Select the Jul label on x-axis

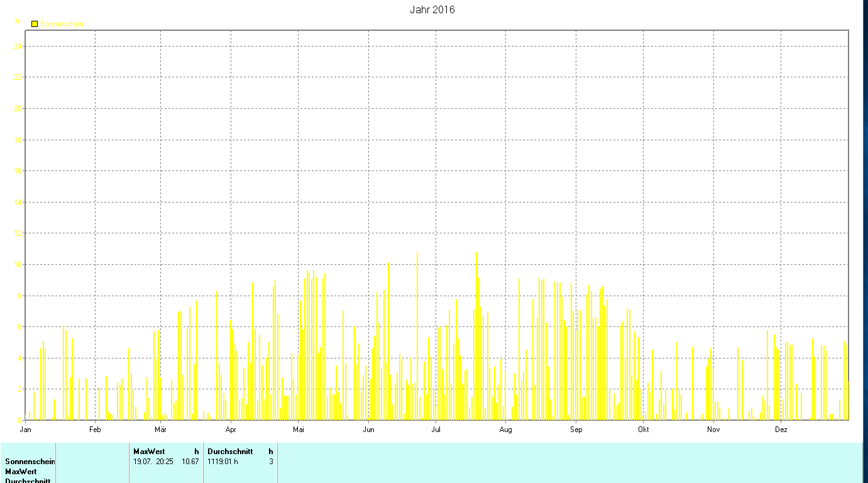[x=436, y=430]
